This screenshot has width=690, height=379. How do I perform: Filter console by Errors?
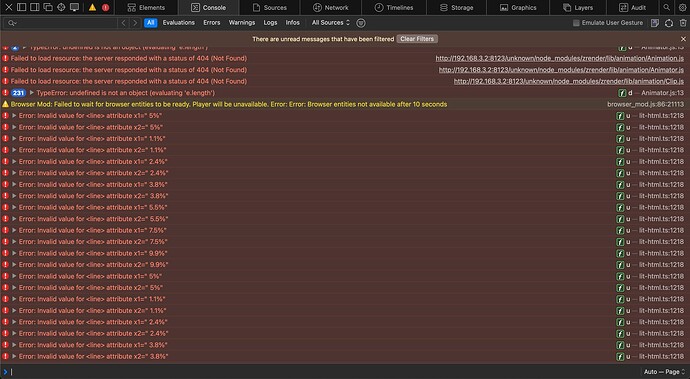212,23
